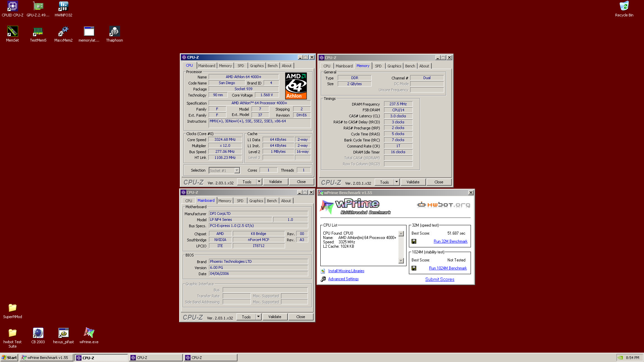Click the taskbar clock showing 8:54 PM
This screenshot has height=362, width=644.
[x=632, y=358]
